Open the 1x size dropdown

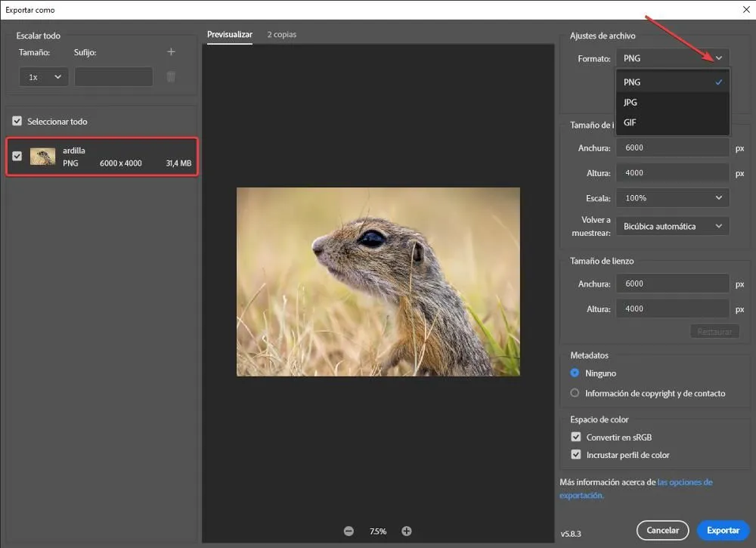click(44, 76)
